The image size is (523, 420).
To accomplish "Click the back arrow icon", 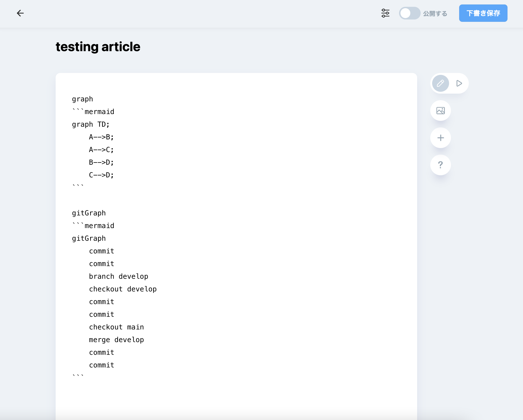I will click(x=20, y=13).
